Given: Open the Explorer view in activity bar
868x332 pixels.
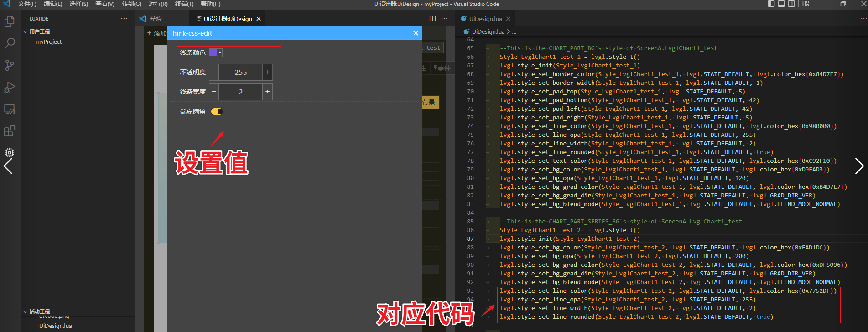Looking at the screenshot, I should point(10,21).
